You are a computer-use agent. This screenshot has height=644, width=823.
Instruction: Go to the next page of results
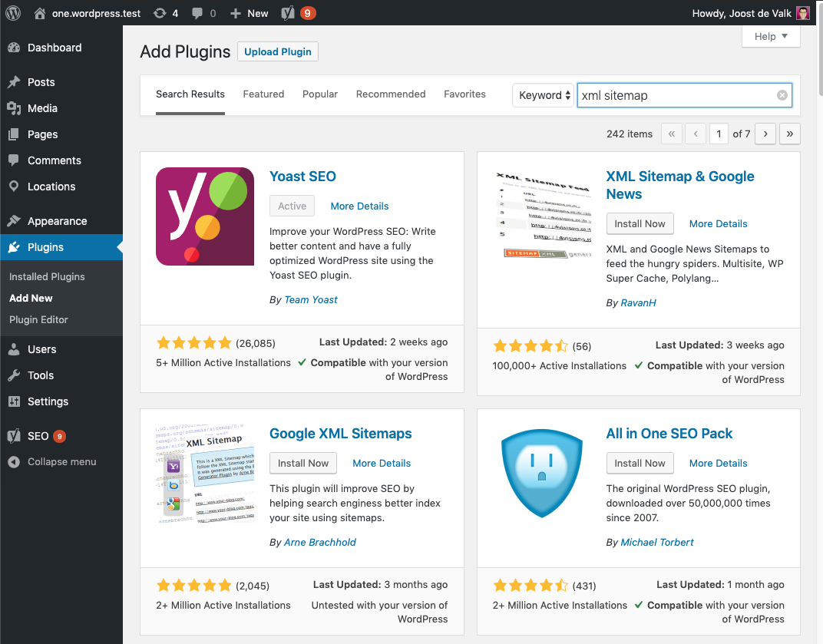(x=765, y=134)
